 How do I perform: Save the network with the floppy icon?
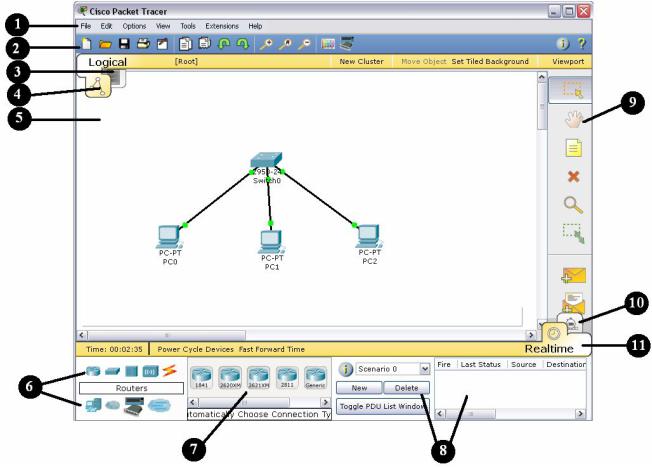pos(124,43)
